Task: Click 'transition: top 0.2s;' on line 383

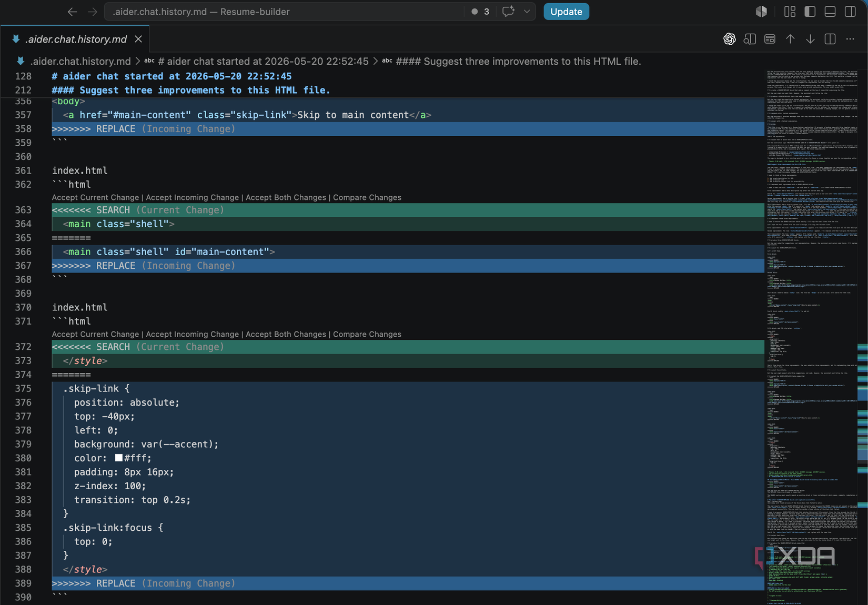Action: coord(133,500)
